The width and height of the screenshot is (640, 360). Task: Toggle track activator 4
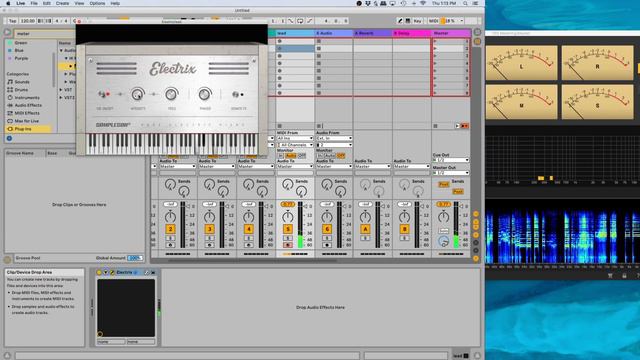pyautogui.click(x=249, y=229)
